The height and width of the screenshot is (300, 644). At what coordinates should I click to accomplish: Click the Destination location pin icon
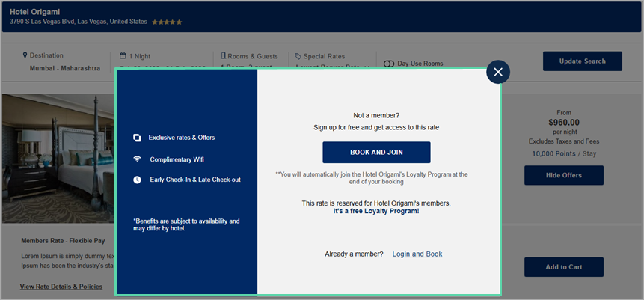click(25, 55)
